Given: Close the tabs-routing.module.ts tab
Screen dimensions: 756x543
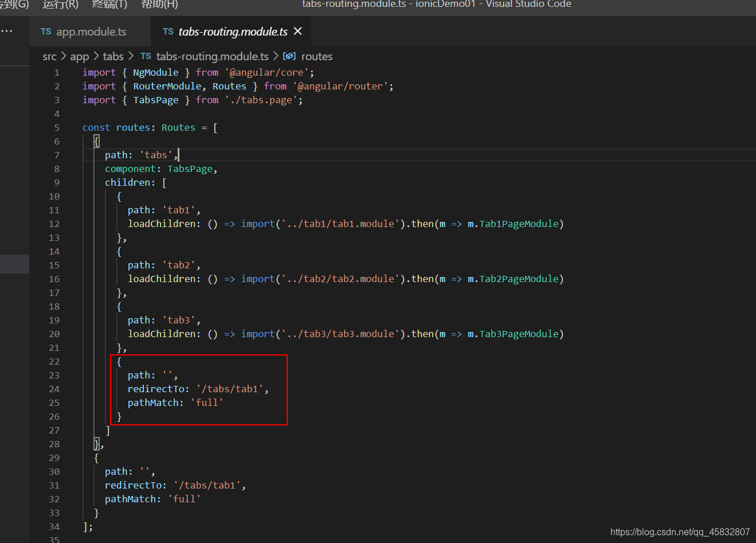Looking at the screenshot, I should click(297, 31).
